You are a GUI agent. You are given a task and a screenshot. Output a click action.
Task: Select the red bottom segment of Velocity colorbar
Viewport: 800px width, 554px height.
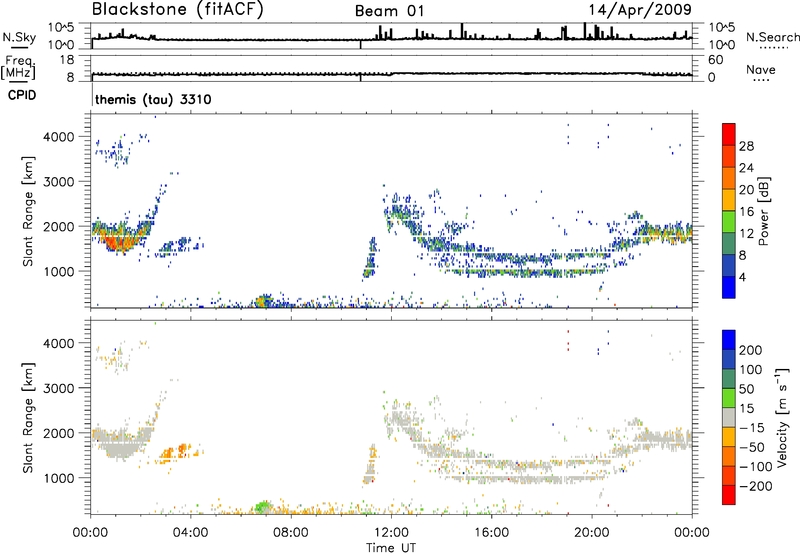tap(729, 495)
